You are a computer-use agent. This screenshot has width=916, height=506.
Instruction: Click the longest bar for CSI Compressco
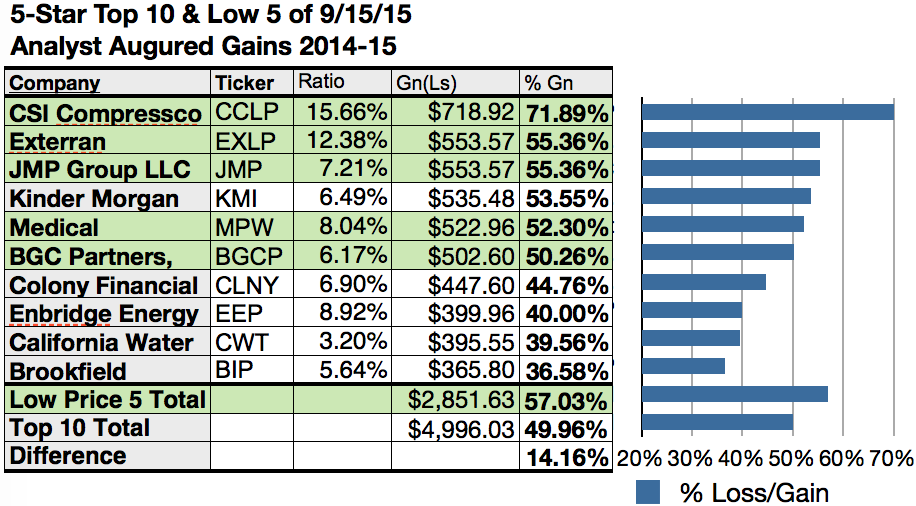click(768, 111)
